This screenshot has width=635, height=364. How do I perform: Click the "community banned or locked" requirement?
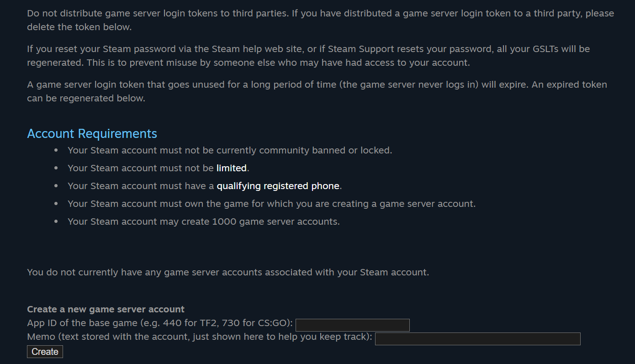click(230, 150)
